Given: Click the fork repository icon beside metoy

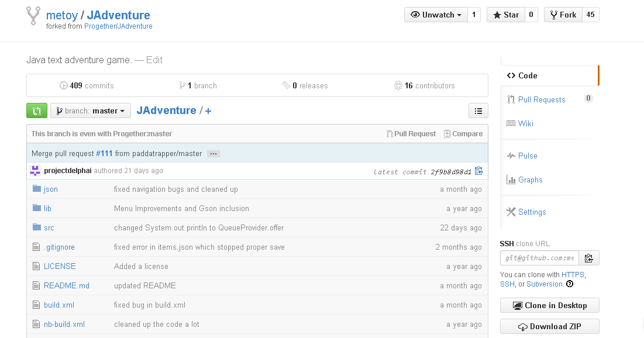Looking at the screenshot, I should pos(33,16).
